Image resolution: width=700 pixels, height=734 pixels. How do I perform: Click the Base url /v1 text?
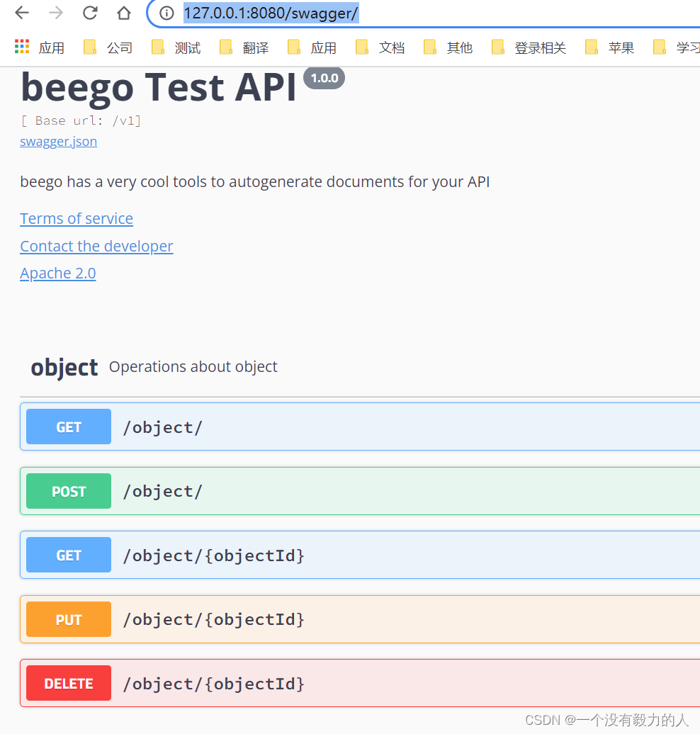pos(81,120)
